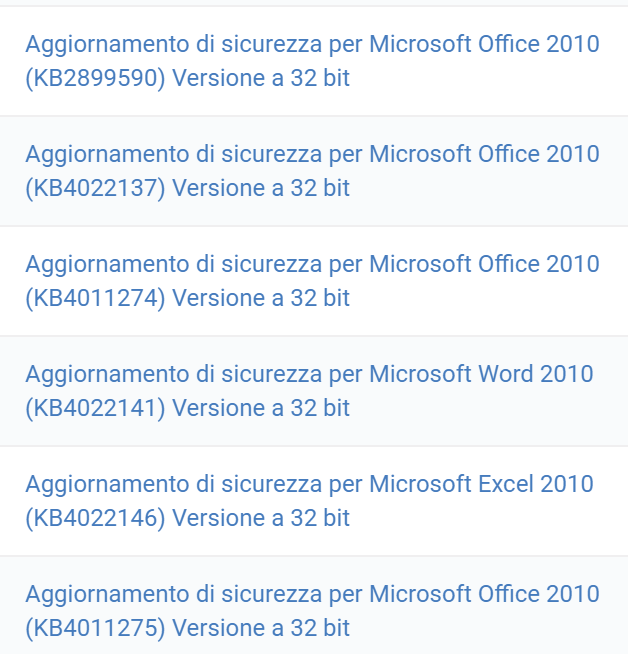This screenshot has height=654, width=628.
Task: Click the (KB4022137) Versione a 32 bit text
Action: 187,189
